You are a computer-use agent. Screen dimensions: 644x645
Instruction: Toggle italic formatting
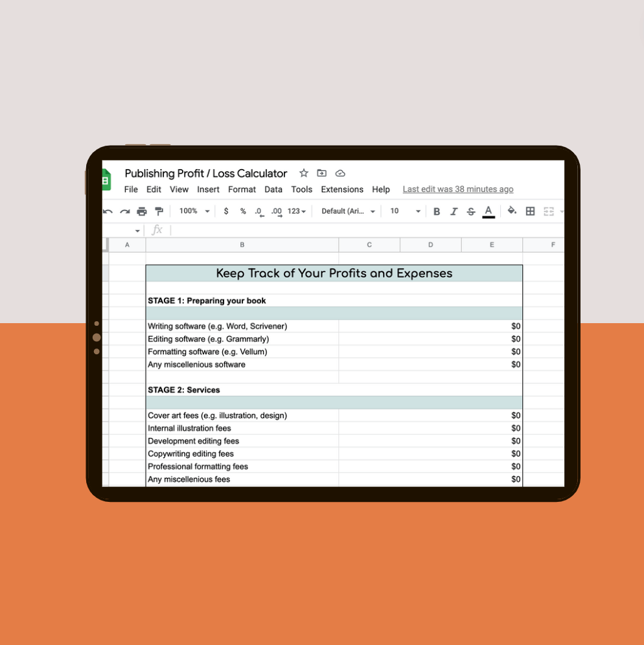(x=454, y=211)
